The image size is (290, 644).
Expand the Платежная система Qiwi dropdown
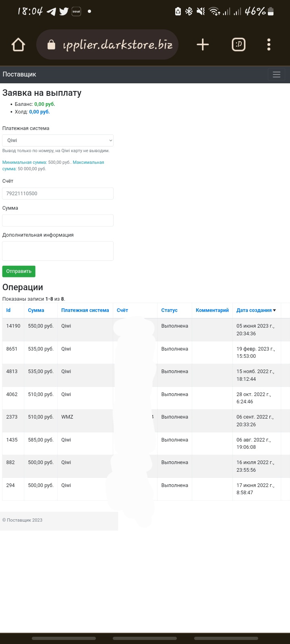coord(58,140)
